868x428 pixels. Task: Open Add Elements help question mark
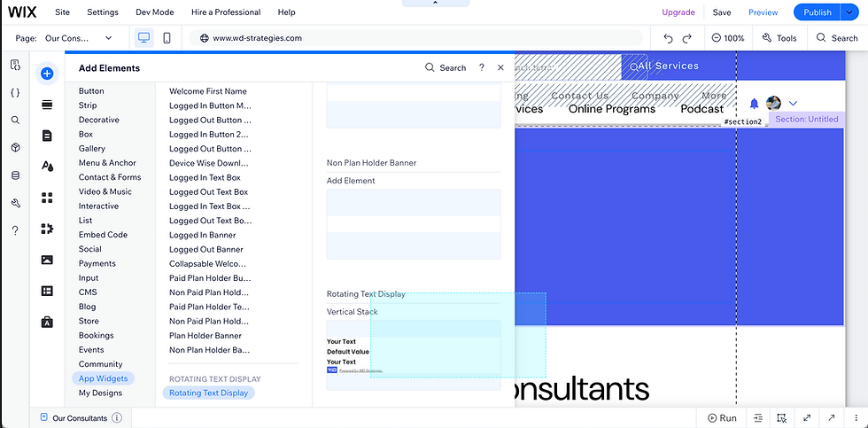point(482,67)
